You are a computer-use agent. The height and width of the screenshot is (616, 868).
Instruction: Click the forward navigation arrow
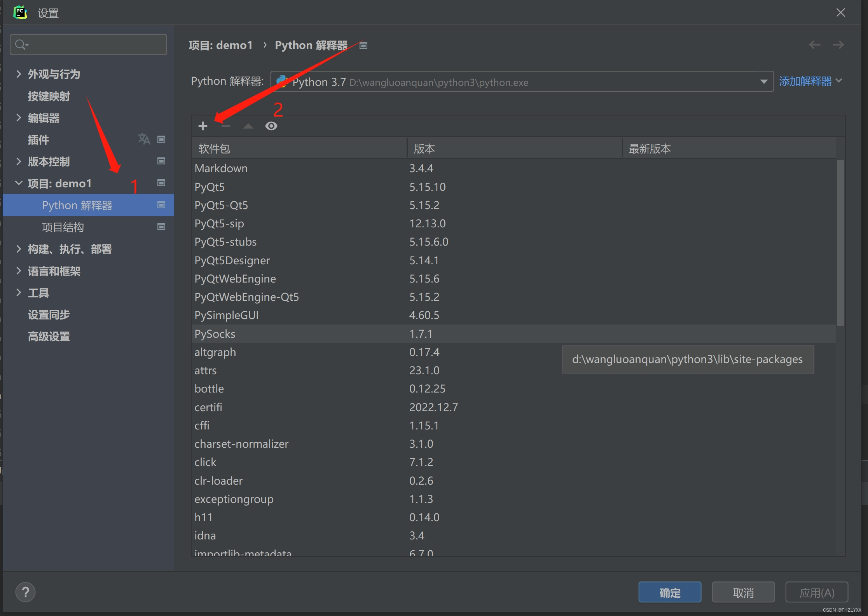[x=838, y=45]
